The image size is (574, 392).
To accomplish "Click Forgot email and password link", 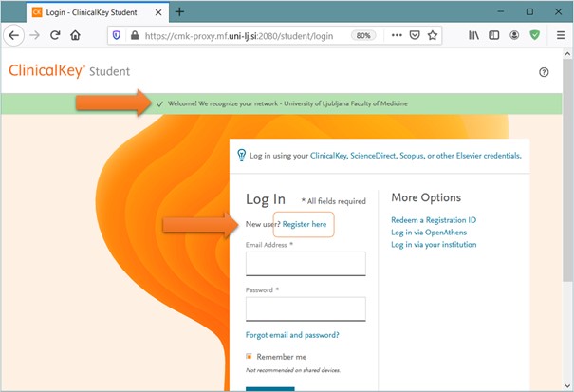I will point(292,334).
